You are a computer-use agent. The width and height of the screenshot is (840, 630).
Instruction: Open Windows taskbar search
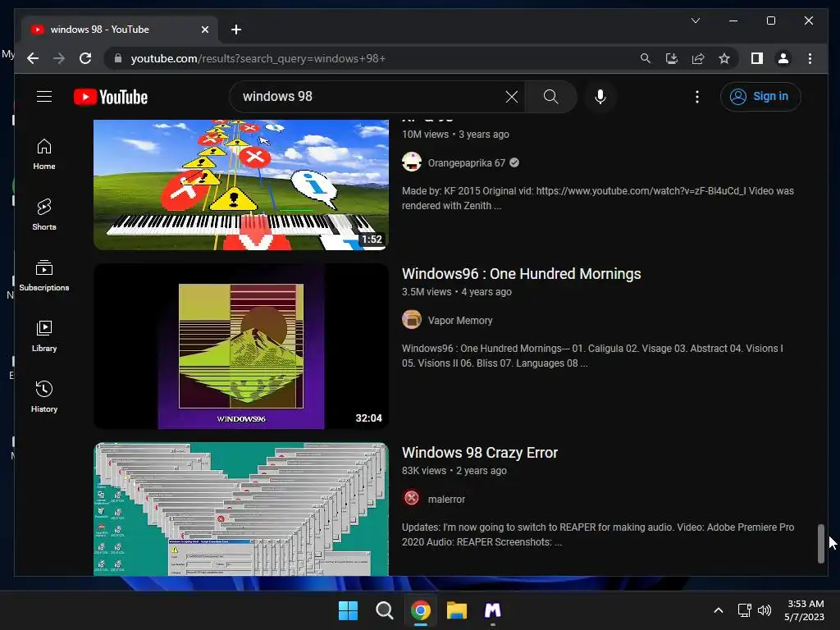pyautogui.click(x=384, y=610)
